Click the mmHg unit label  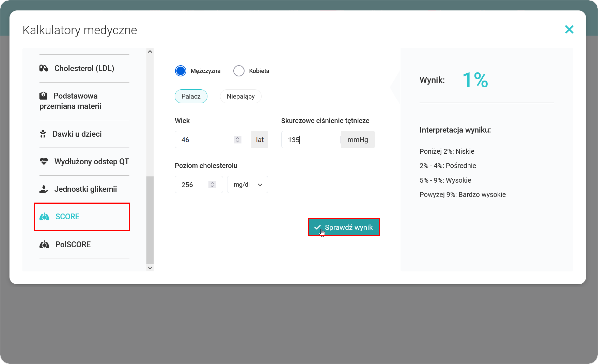(x=358, y=140)
